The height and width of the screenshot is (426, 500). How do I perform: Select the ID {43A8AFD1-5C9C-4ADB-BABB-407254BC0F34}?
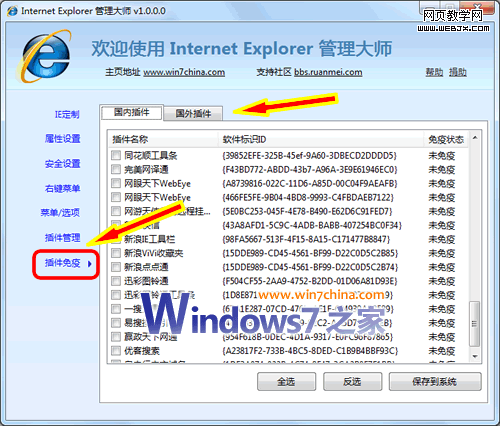312,225
